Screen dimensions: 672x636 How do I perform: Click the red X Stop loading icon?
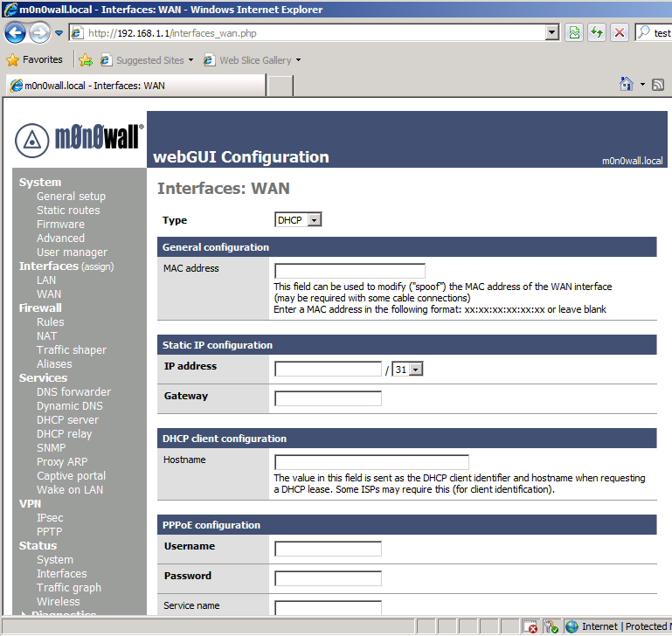click(620, 33)
